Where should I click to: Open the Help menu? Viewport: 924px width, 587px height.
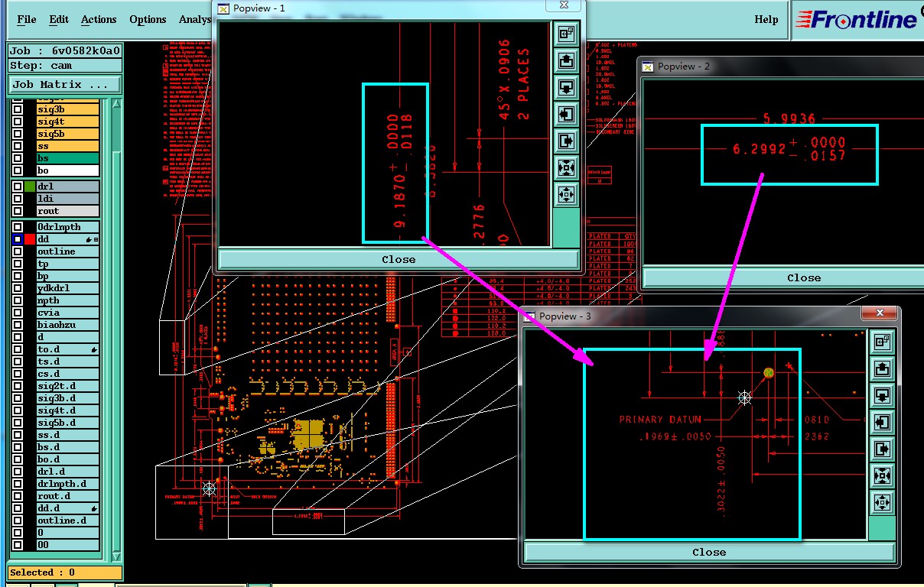point(766,19)
